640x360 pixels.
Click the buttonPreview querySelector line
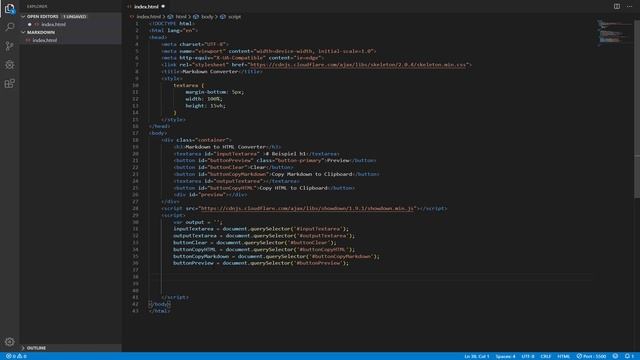261,263
